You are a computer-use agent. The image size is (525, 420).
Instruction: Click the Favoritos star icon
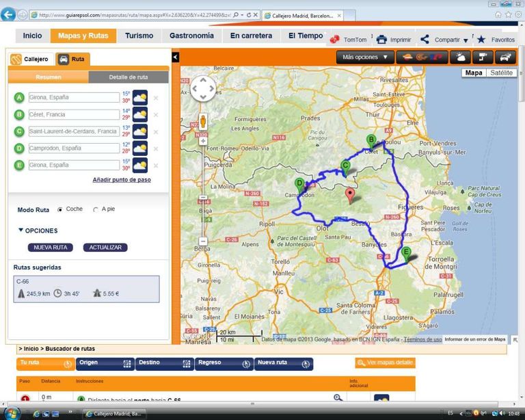tap(481, 40)
